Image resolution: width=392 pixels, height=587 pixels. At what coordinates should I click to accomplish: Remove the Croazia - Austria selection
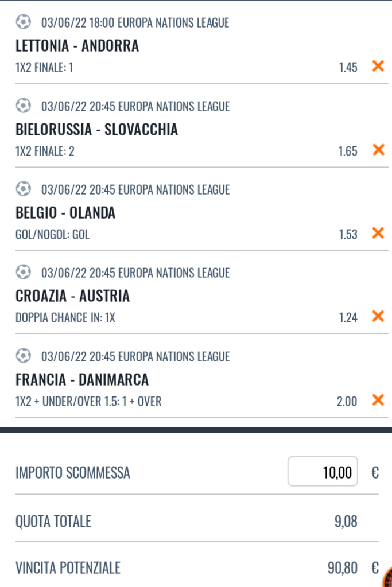pyautogui.click(x=378, y=316)
